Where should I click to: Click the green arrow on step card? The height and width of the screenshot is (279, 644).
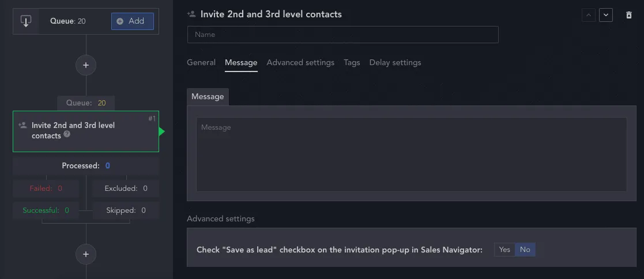coord(162,131)
